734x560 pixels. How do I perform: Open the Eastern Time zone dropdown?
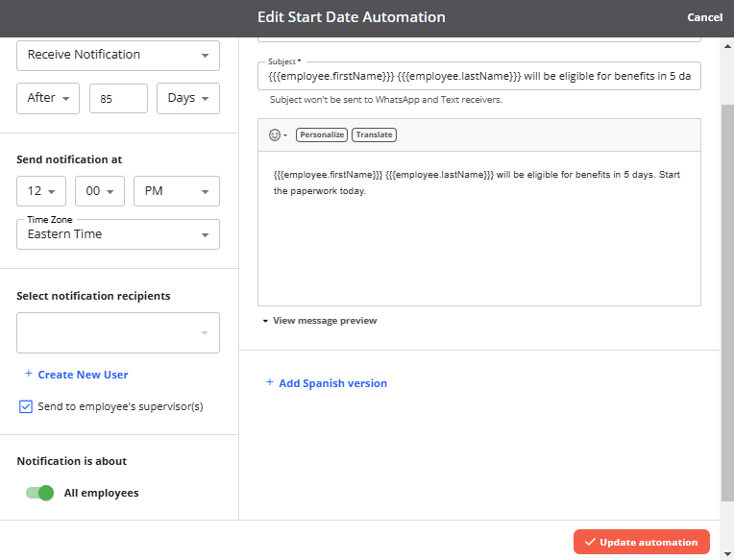coord(118,234)
